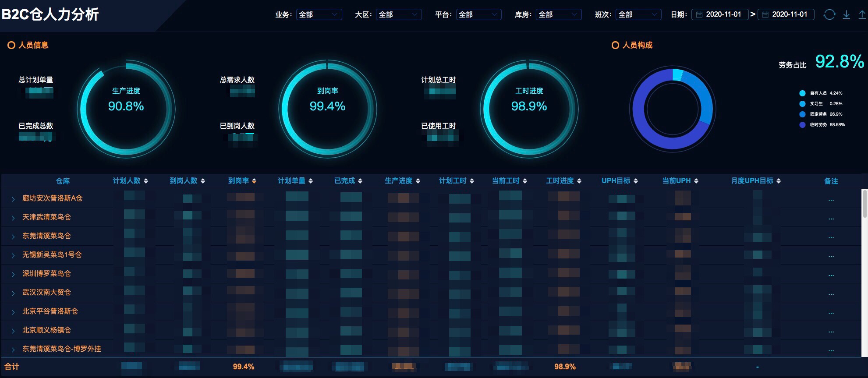Click the 月度UPH目标 column header
The image size is (868, 378).
[752, 181]
